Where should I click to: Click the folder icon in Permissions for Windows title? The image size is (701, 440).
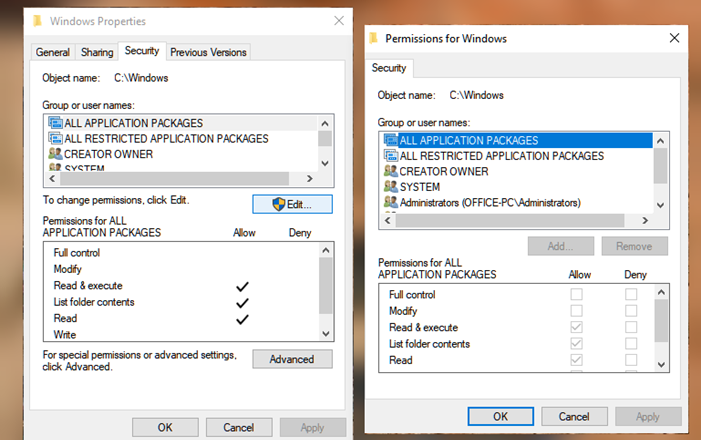click(x=373, y=38)
